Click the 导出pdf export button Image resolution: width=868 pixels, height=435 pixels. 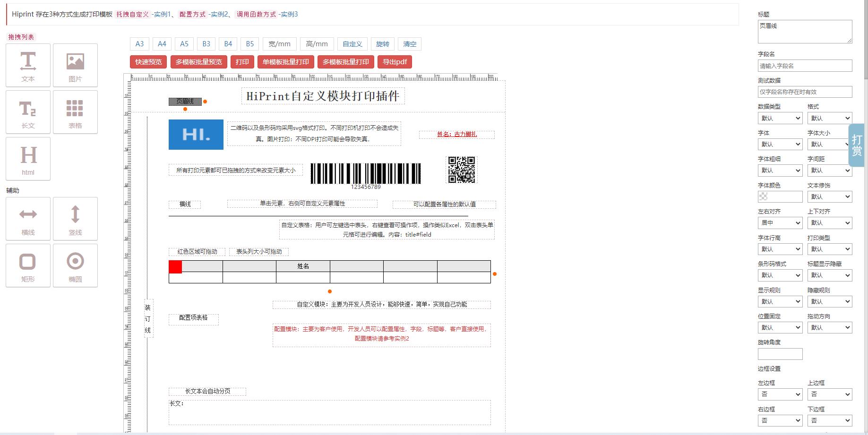[395, 62]
